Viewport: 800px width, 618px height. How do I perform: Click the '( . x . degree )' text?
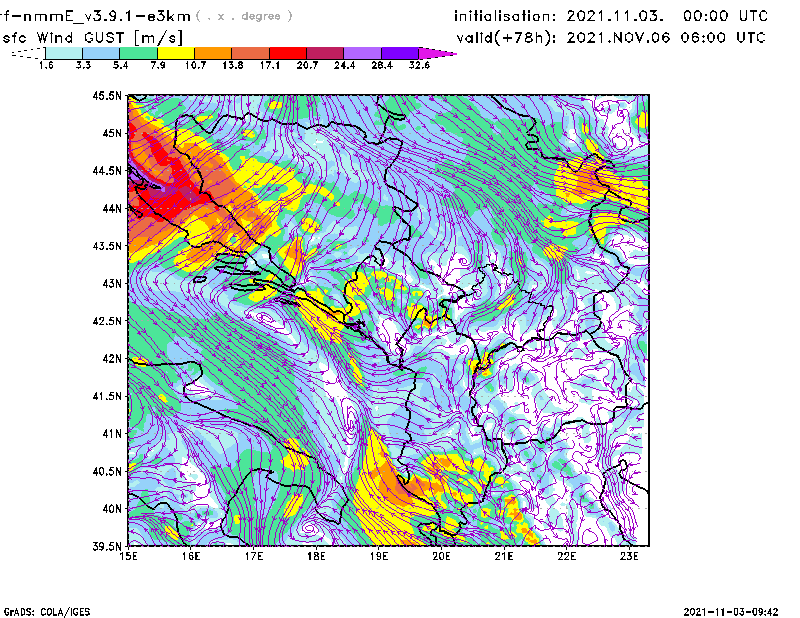[x=244, y=16]
